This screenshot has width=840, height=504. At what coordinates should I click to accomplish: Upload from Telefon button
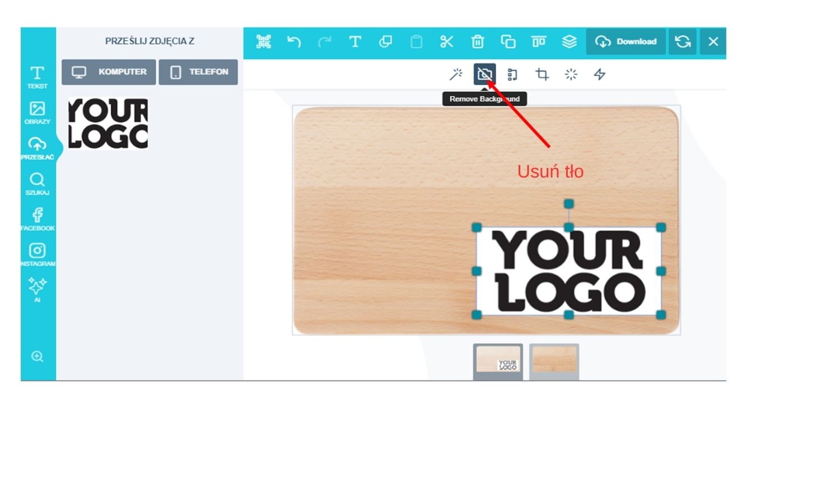pyautogui.click(x=198, y=72)
